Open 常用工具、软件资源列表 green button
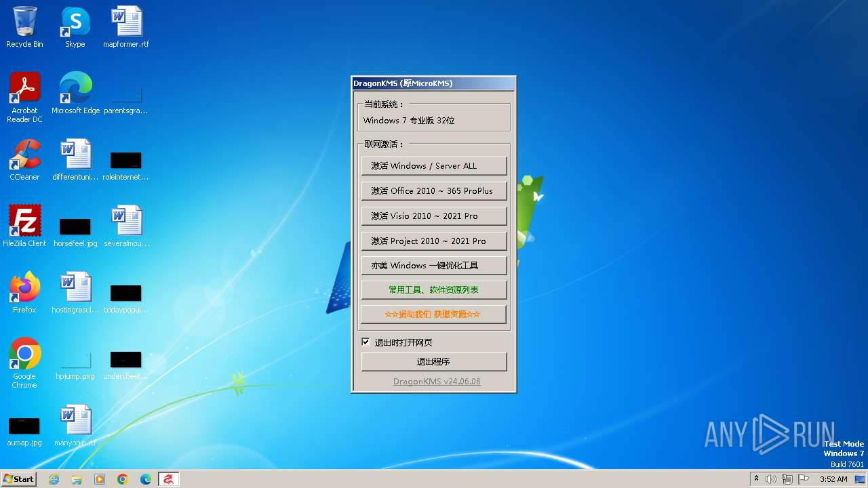Screen dimensions: 868x488 tap(434, 290)
